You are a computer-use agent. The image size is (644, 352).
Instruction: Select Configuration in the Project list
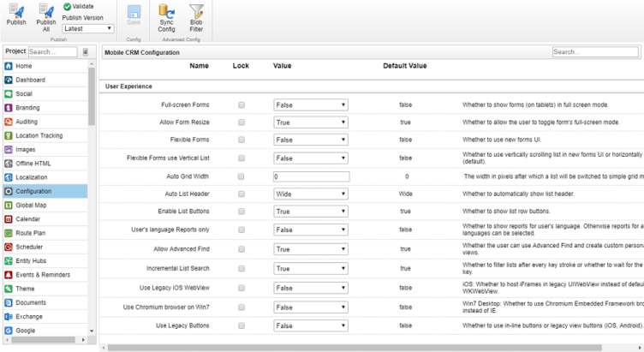[45, 191]
